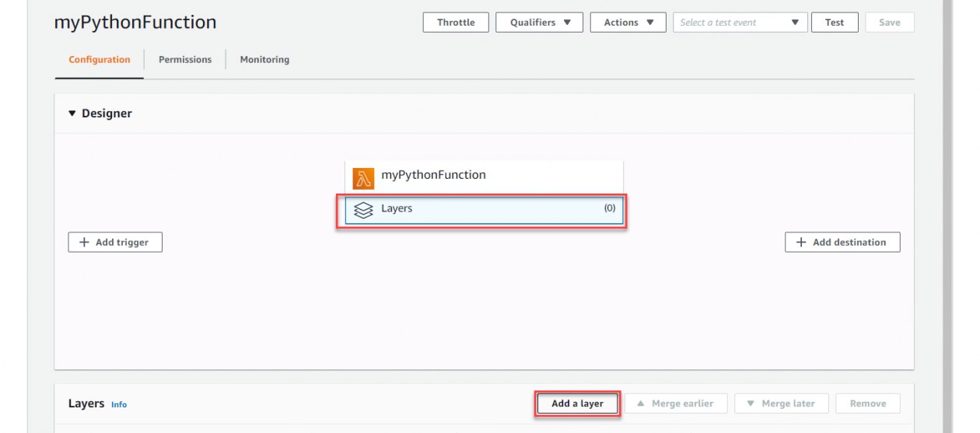Screen dimensions: 980x433
Task: Select the myPythonFunction box in Designer
Action: tap(484, 176)
